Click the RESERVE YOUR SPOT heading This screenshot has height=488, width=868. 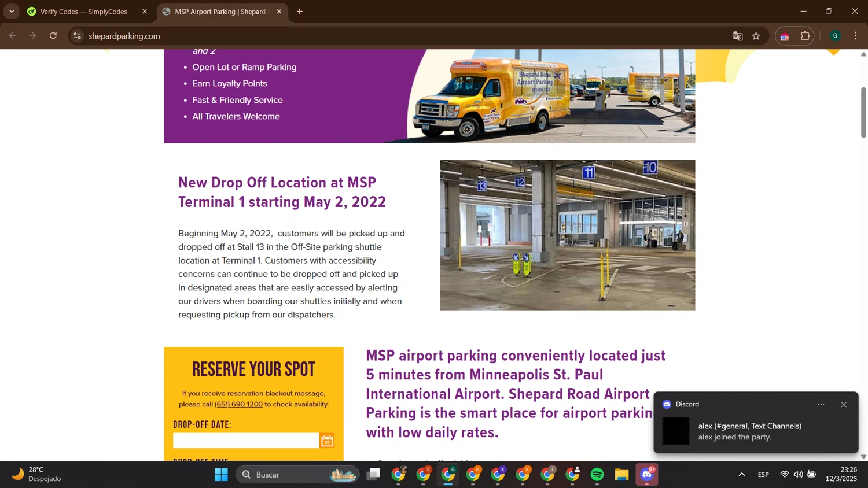point(253,369)
